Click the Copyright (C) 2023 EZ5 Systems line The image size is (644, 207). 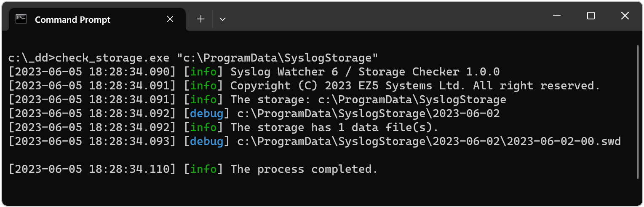click(x=415, y=86)
